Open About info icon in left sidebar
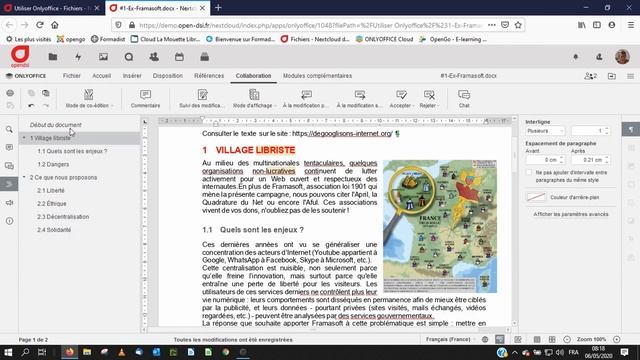The width and height of the screenshot is (640, 360). [9, 221]
